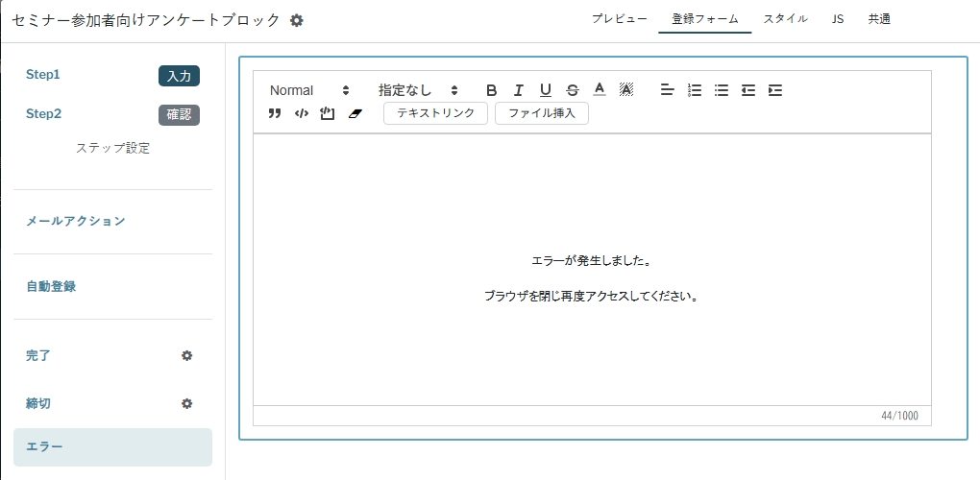Open the Normal heading style dropdown
This screenshot has height=480, width=980.
(x=309, y=90)
